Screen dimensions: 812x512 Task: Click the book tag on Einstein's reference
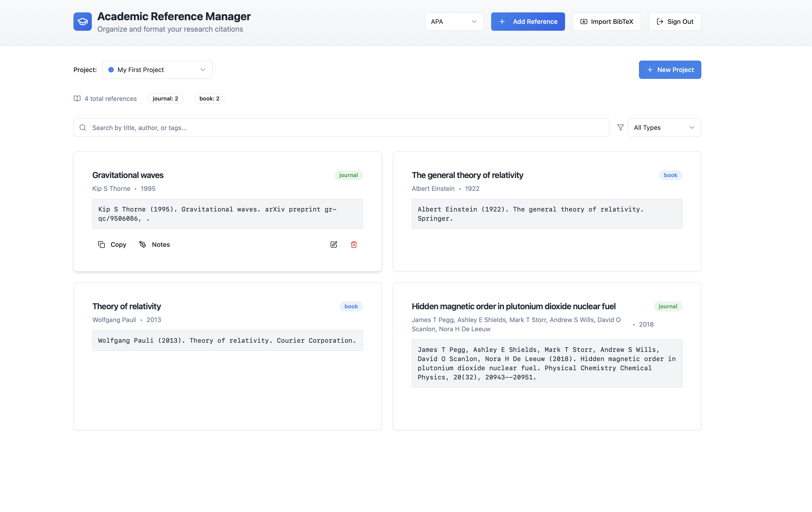[x=670, y=175]
